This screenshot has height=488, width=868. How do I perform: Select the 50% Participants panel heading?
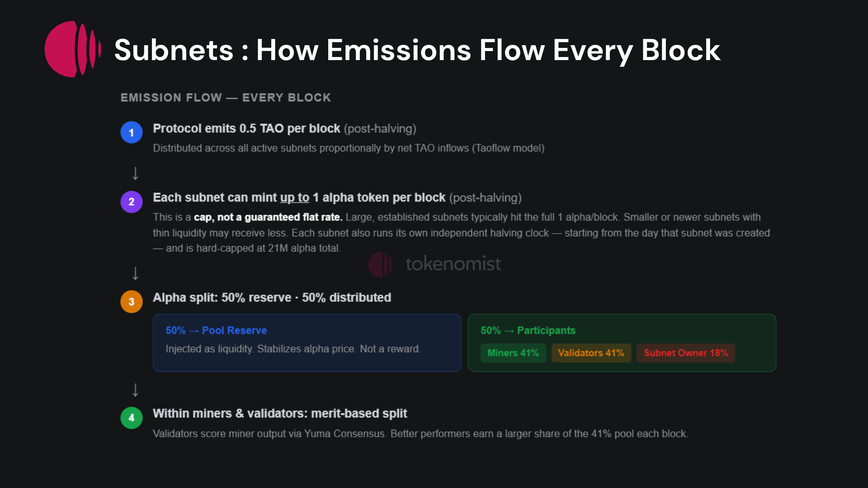click(528, 330)
